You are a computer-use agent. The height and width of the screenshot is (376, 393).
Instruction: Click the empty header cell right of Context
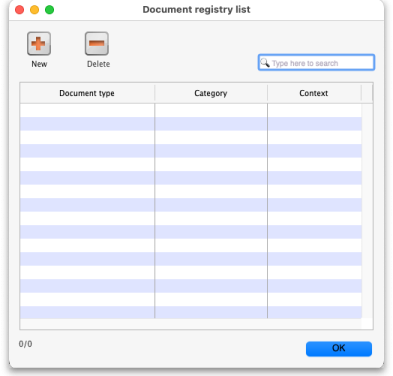(x=367, y=93)
